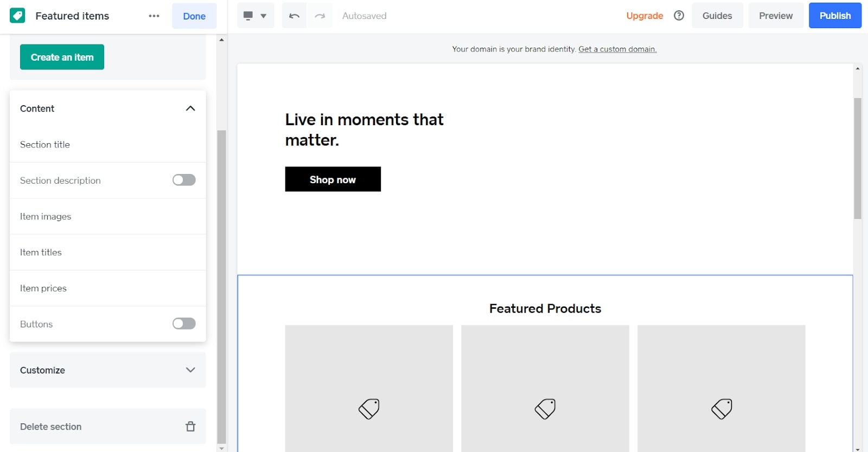The image size is (868, 452).
Task: Click the Delete section label
Action: coord(51,427)
